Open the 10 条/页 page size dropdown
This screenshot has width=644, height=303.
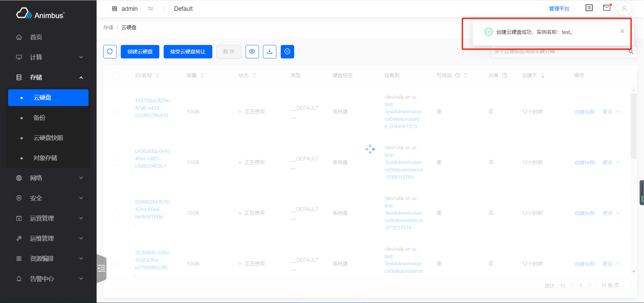click(x=613, y=286)
